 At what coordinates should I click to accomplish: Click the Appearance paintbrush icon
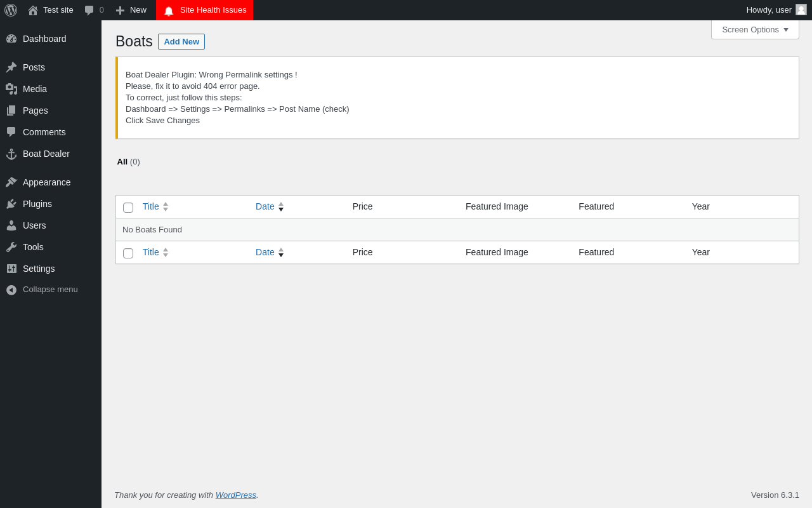[11, 182]
